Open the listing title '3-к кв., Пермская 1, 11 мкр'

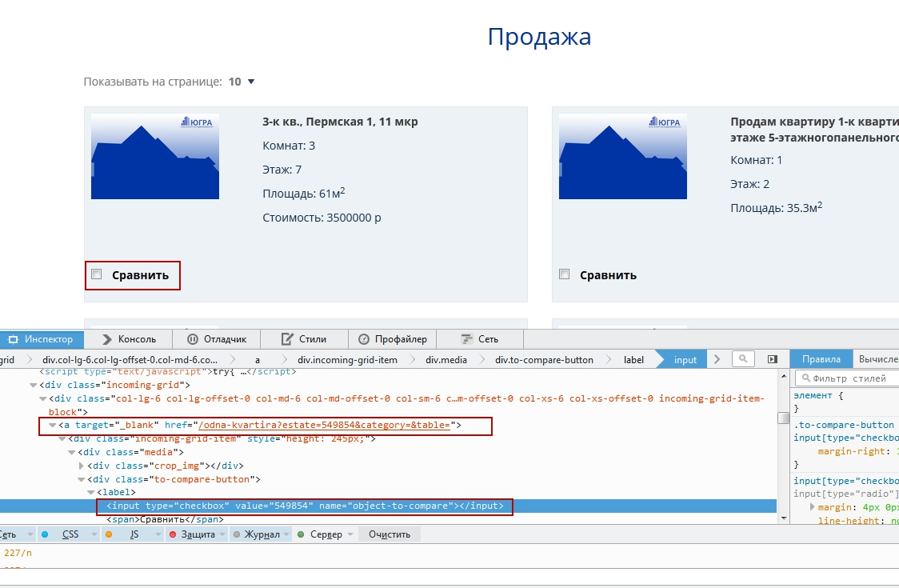[340, 122]
